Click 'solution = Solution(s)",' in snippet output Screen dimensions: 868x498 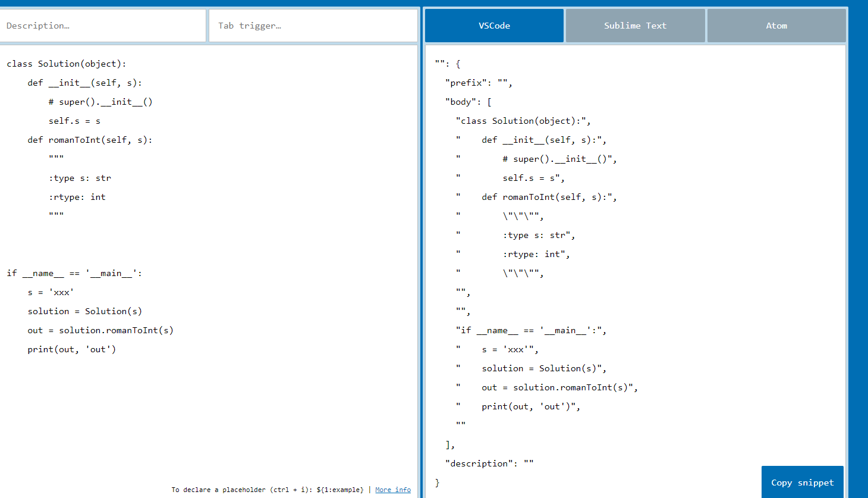[x=544, y=368]
